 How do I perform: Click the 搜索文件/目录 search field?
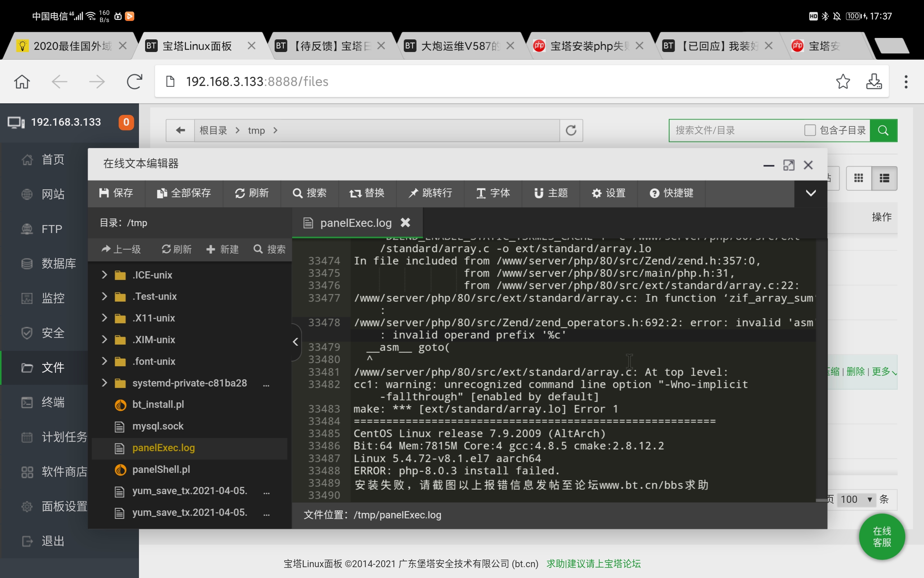[737, 130]
